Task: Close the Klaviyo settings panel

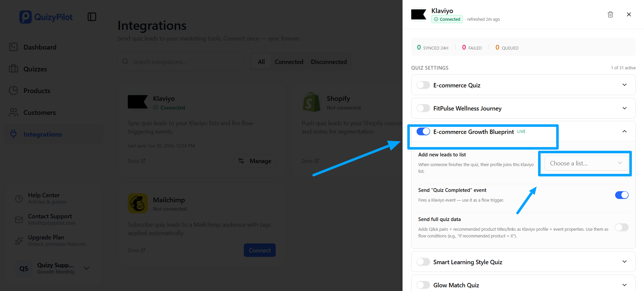Action: point(629,14)
